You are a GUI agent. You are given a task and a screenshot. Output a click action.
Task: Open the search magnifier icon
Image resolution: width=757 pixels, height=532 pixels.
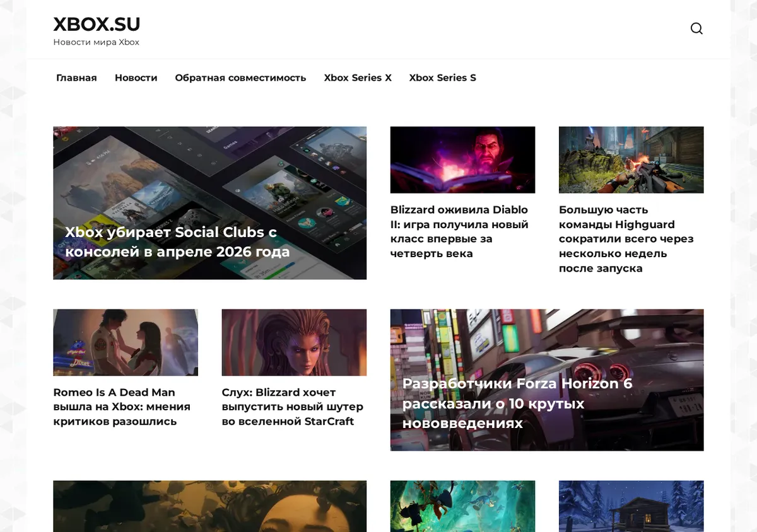(x=696, y=28)
